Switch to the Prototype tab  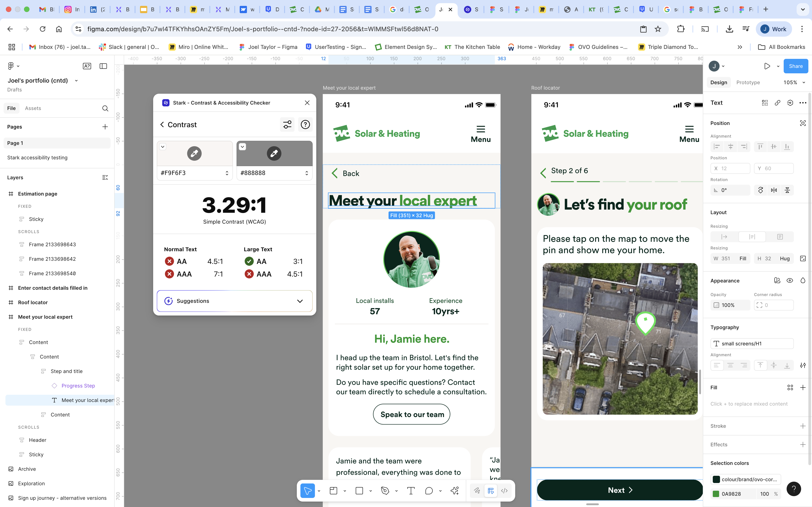748,82
